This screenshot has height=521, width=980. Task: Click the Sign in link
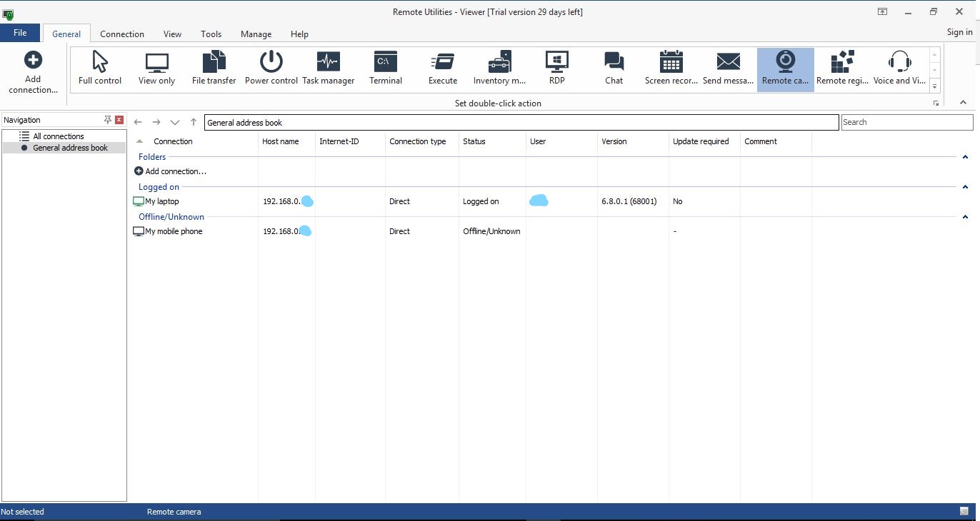959,32
